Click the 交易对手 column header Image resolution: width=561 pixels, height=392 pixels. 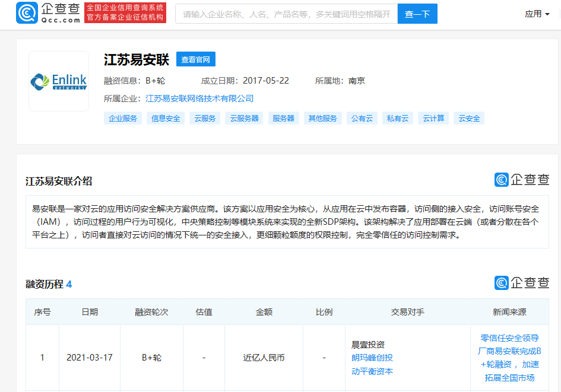(407, 312)
